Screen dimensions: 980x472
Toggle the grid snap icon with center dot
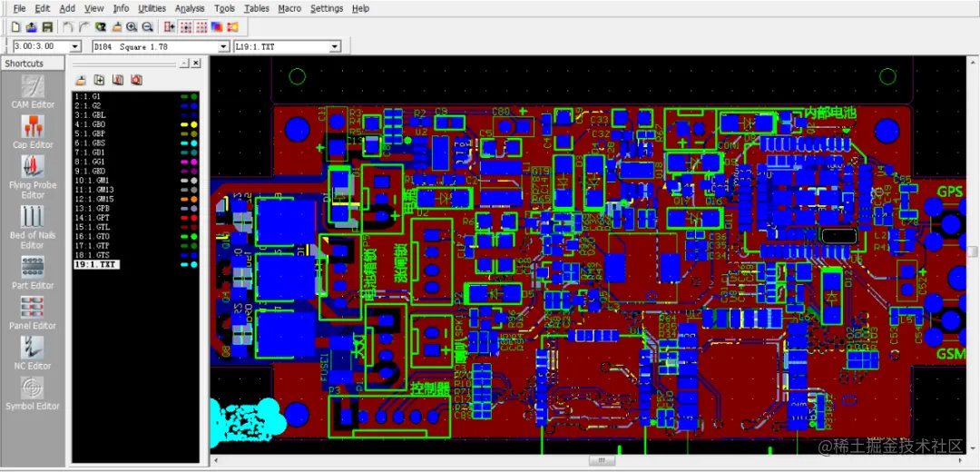186,27
